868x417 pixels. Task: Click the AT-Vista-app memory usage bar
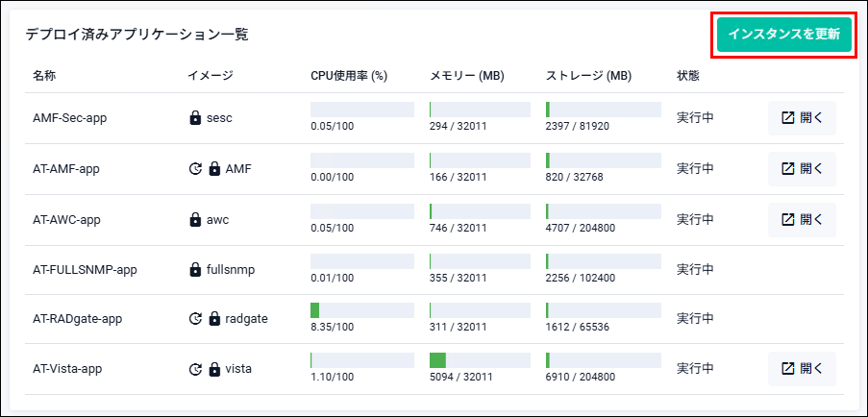pyautogui.click(x=480, y=360)
